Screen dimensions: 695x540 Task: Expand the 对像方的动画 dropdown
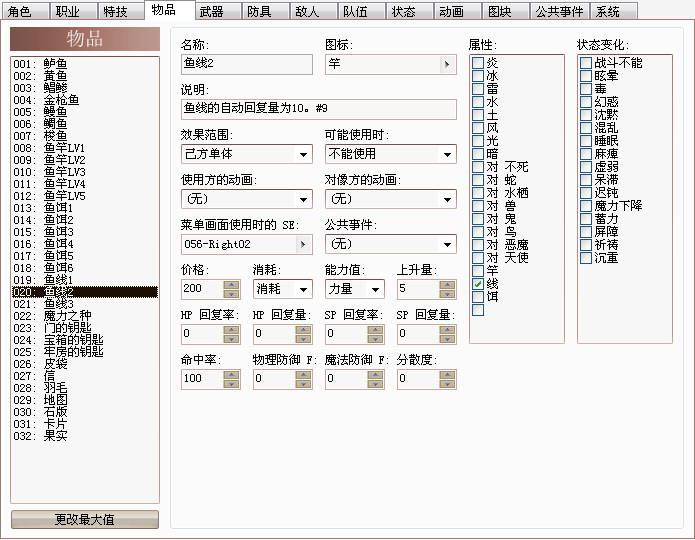(x=390, y=199)
